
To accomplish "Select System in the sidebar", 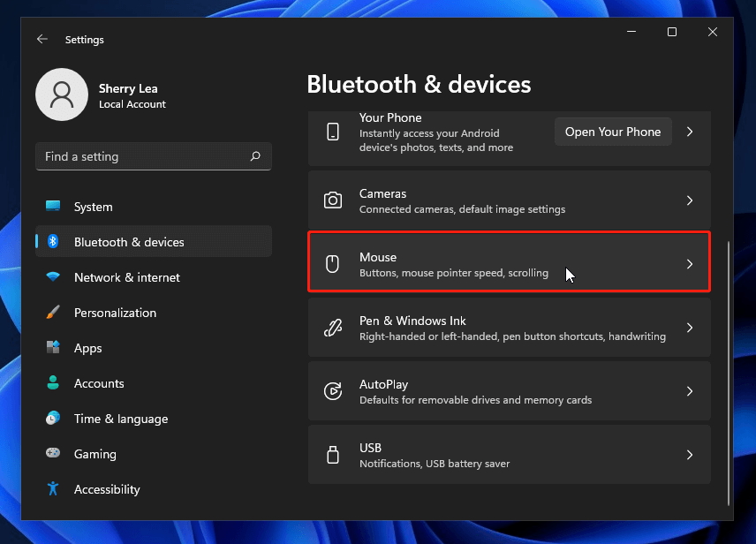I will (154, 207).
